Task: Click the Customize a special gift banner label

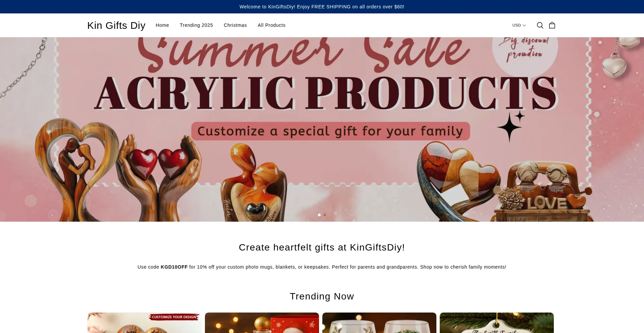Action: (x=330, y=131)
